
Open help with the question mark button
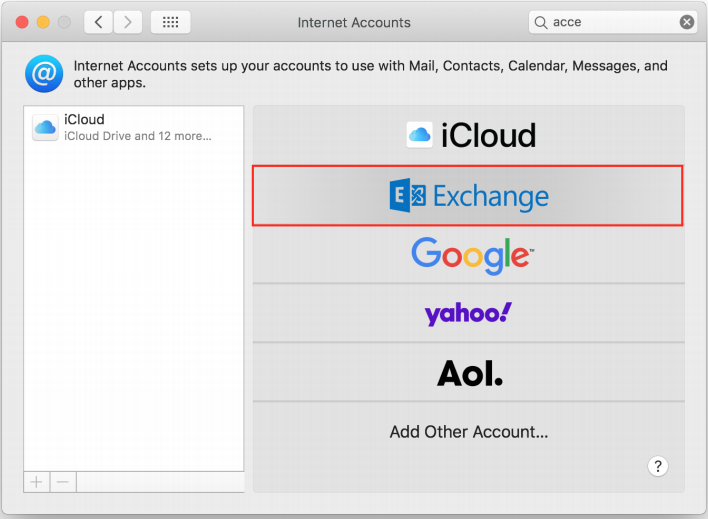point(658,466)
